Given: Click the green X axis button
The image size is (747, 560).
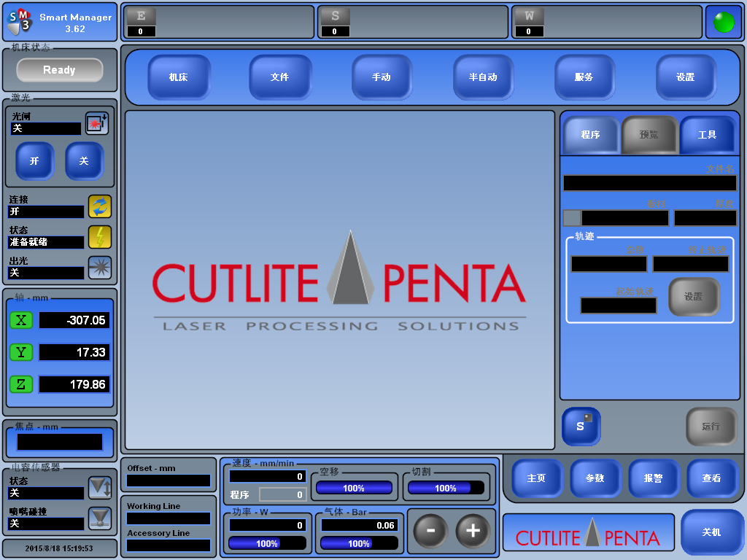Looking at the screenshot, I should pos(21,320).
